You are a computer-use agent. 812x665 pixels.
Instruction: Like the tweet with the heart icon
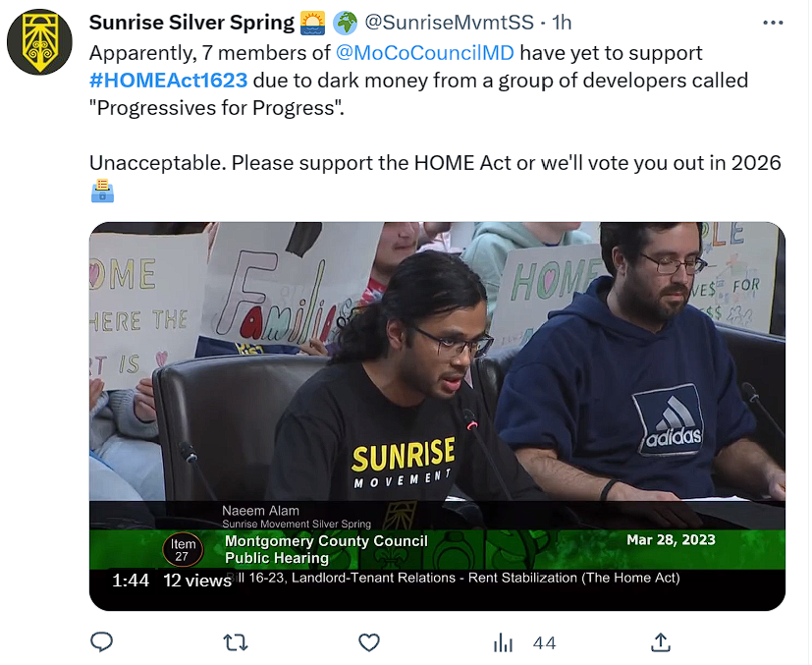point(369,642)
